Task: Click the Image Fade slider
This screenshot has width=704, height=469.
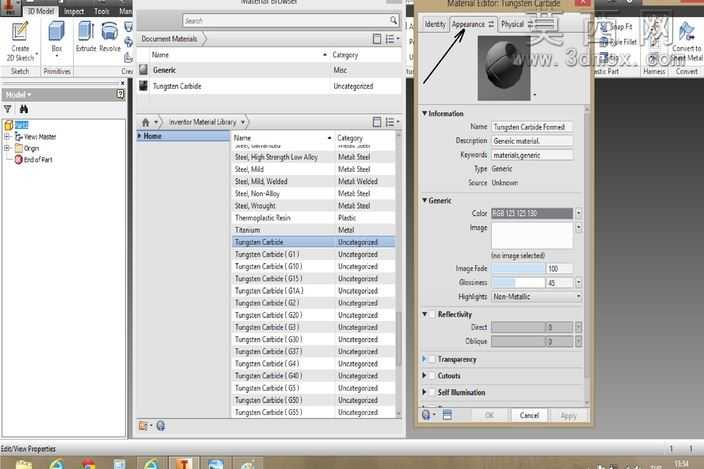Action: pyautogui.click(x=519, y=268)
